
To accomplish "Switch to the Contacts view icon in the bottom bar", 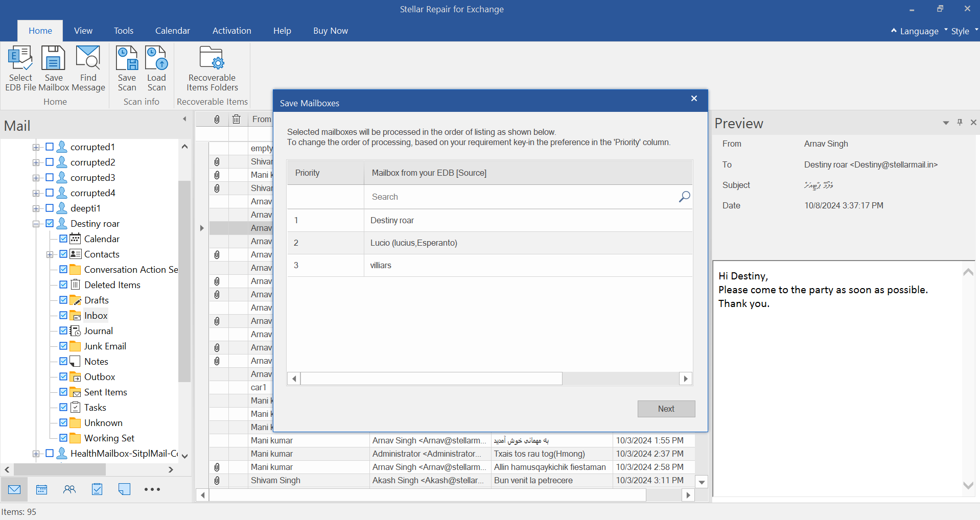I will pos(69,489).
